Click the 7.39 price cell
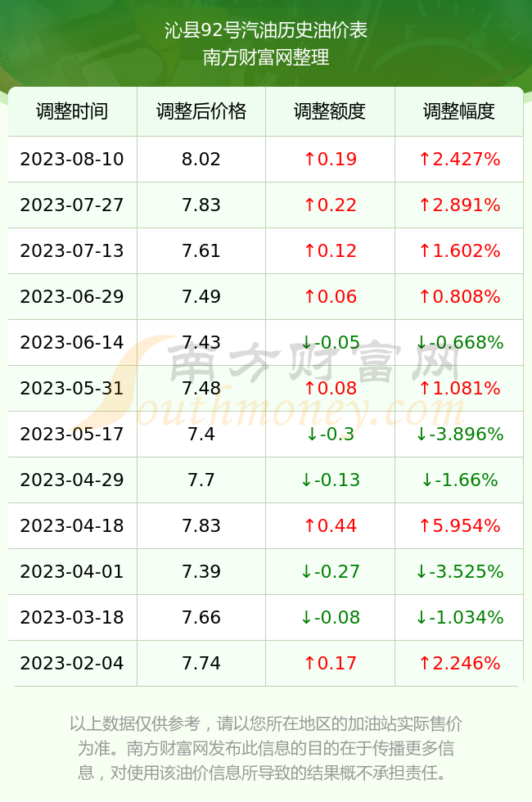Screen dimensions: 532x802 [201, 571]
